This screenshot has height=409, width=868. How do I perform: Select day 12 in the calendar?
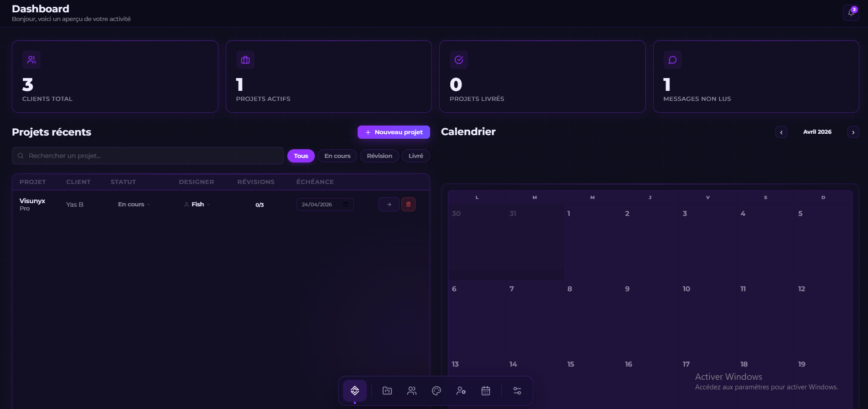[x=823, y=317]
